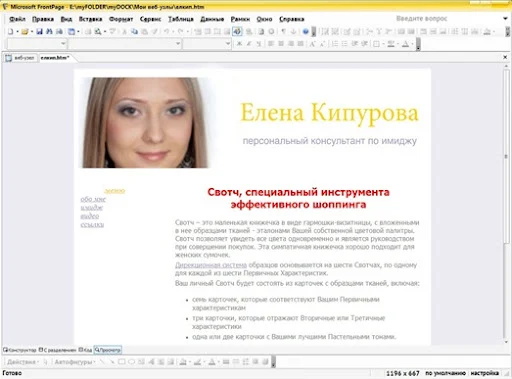Click the Введите вопрос help field
512x379 pixels.
point(421,19)
